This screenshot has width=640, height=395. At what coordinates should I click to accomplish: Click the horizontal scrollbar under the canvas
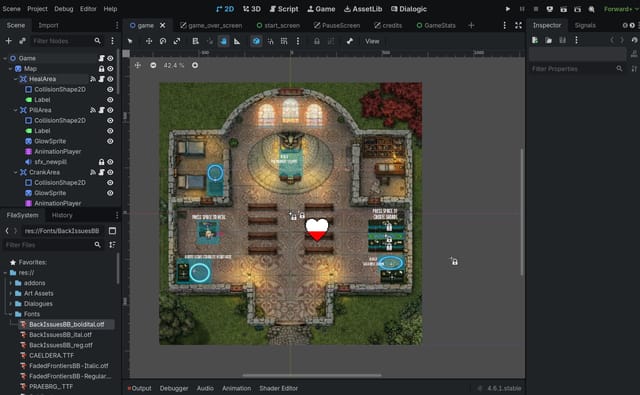pos(312,375)
